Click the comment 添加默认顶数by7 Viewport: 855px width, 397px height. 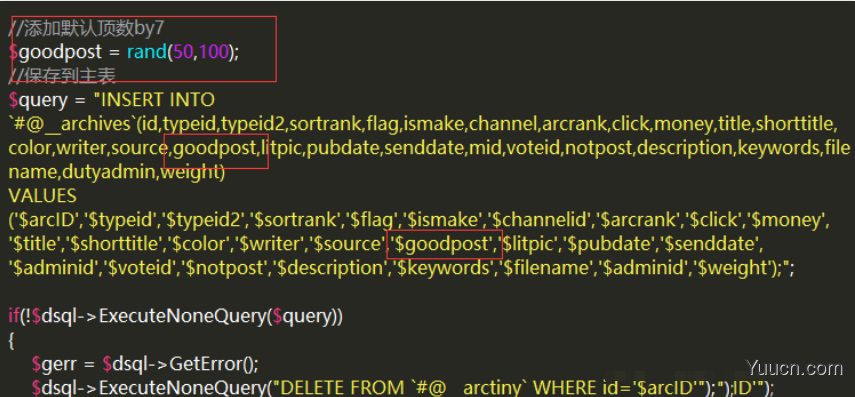click(x=86, y=28)
